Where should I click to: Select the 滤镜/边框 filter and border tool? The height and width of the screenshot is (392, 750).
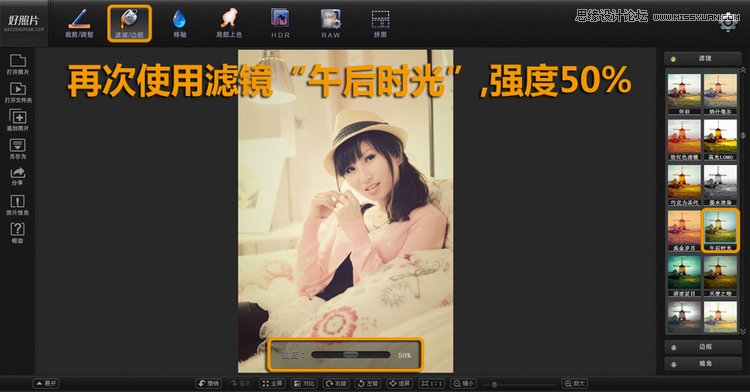point(129,23)
